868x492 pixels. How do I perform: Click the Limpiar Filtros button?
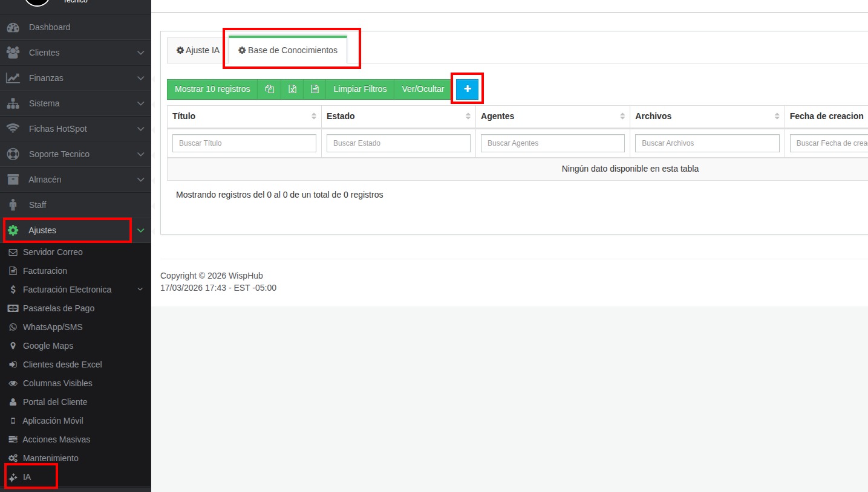pos(360,89)
